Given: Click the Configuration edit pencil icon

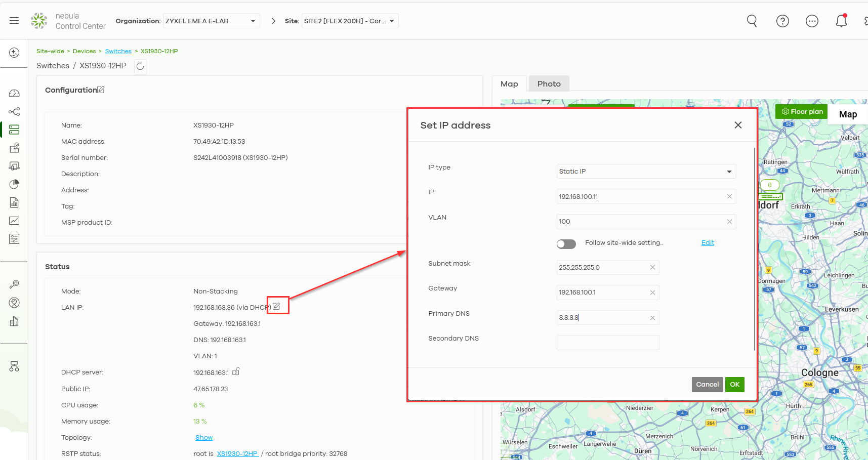Looking at the screenshot, I should 101,90.
